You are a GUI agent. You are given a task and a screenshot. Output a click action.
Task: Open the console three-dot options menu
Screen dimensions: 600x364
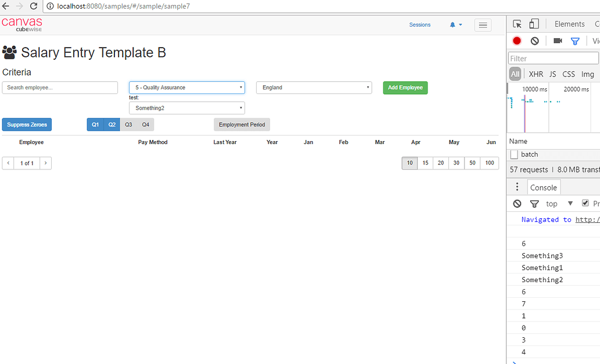pos(516,186)
